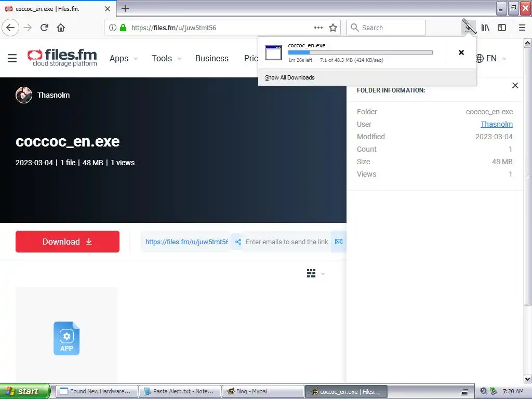Click the globe language icon
Image resolution: width=532 pixels, height=399 pixels.
[x=480, y=58]
